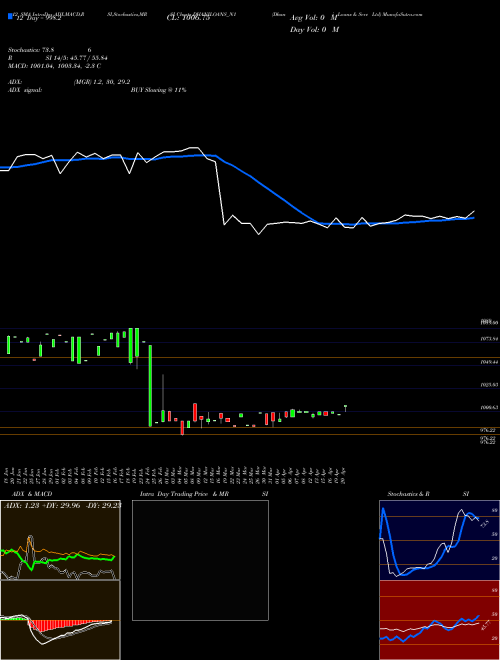This screenshot has height=660, width=500.
Task: Click the 1049.44 price axis label
Action: click(x=489, y=362)
